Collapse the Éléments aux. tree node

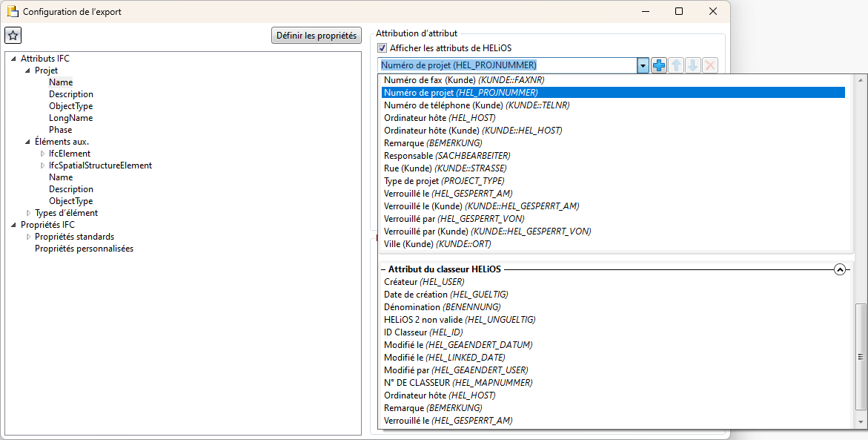27,142
